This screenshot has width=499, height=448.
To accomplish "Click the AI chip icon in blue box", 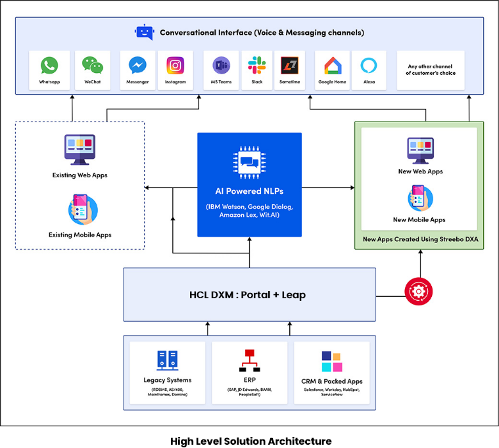I will coord(250,162).
